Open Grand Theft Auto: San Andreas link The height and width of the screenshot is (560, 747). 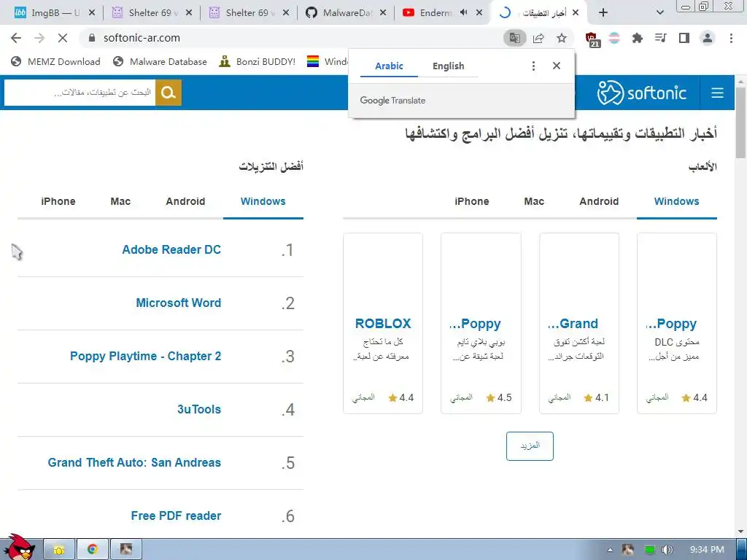click(134, 462)
